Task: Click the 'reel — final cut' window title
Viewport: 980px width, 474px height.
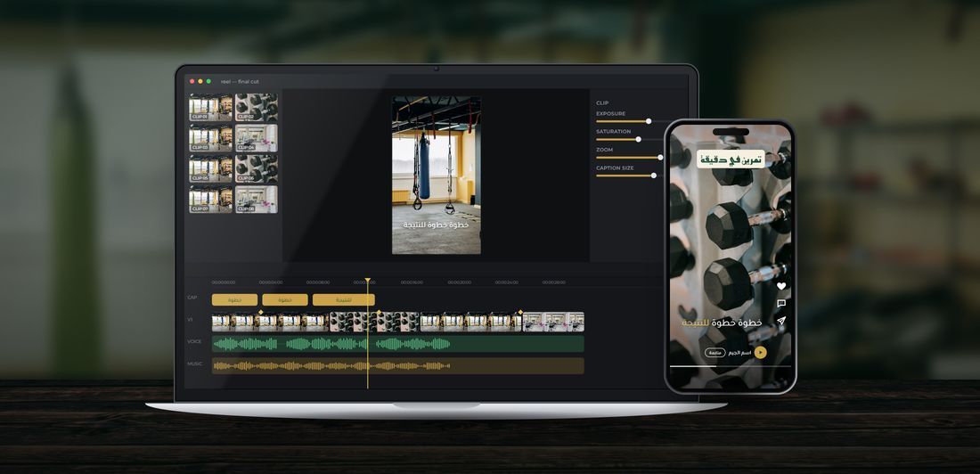Action: (240, 81)
